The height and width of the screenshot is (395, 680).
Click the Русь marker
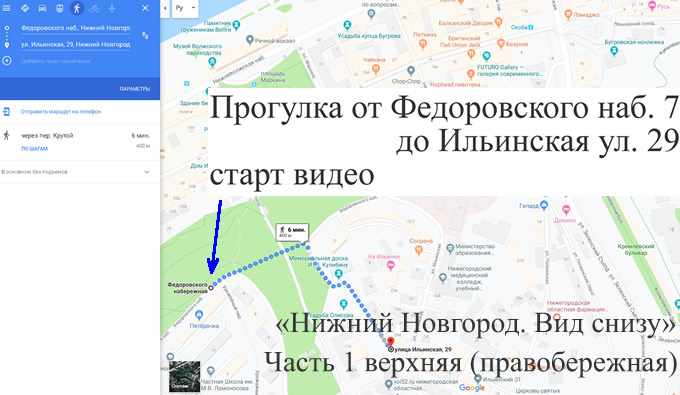pos(652,6)
